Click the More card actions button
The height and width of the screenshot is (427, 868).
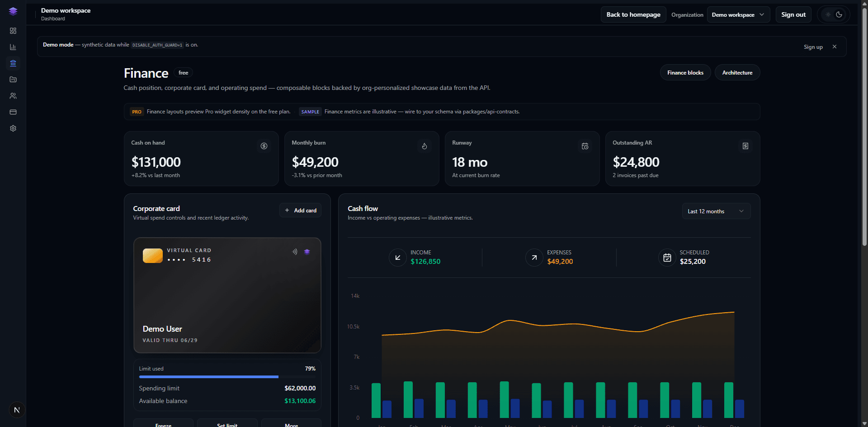(291, 423)
